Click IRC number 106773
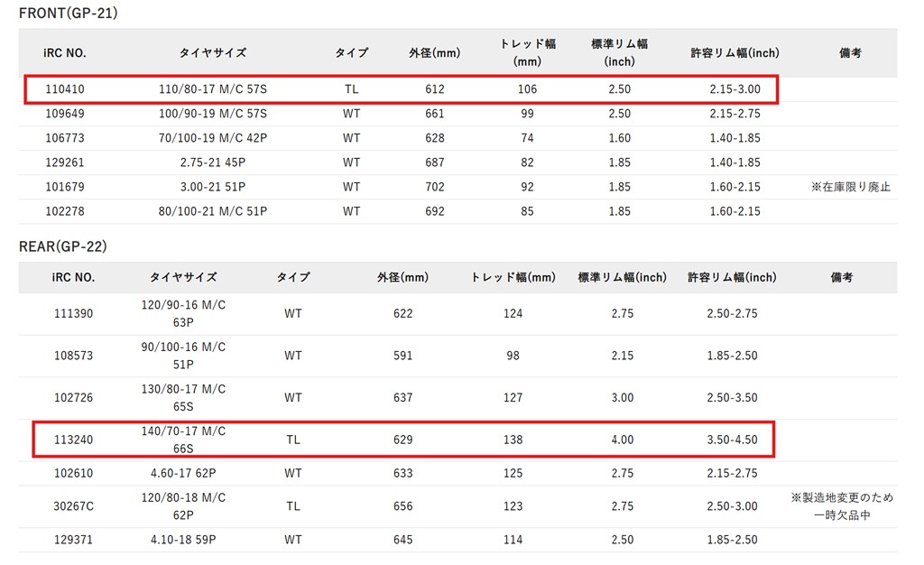This screenshot has width=924, height=565. pos(65,138)
